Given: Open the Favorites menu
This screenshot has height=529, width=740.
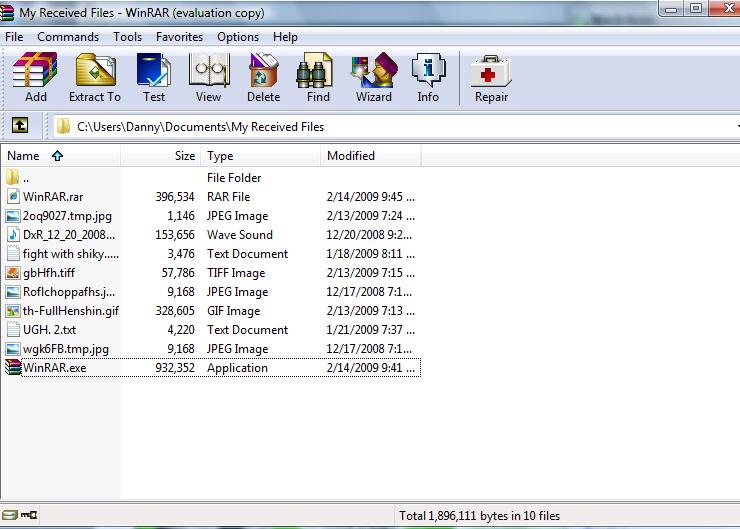Looking at the screenshot, I should [x=179, y=37].
